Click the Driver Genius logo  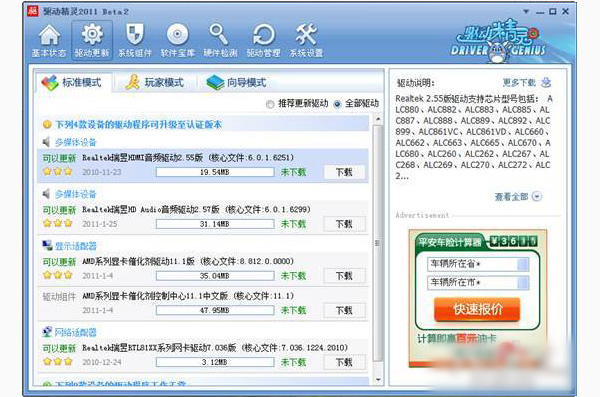click(x=499, y=41)
